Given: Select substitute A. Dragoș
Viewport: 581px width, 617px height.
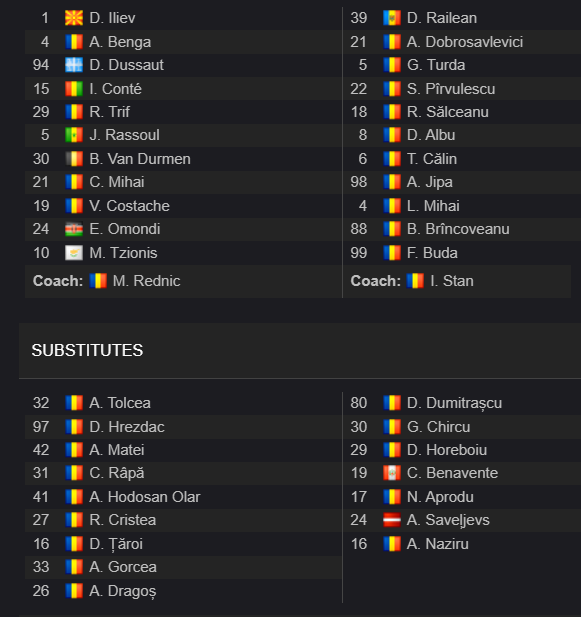Looking at the screenshot, I should click(123, 591).
